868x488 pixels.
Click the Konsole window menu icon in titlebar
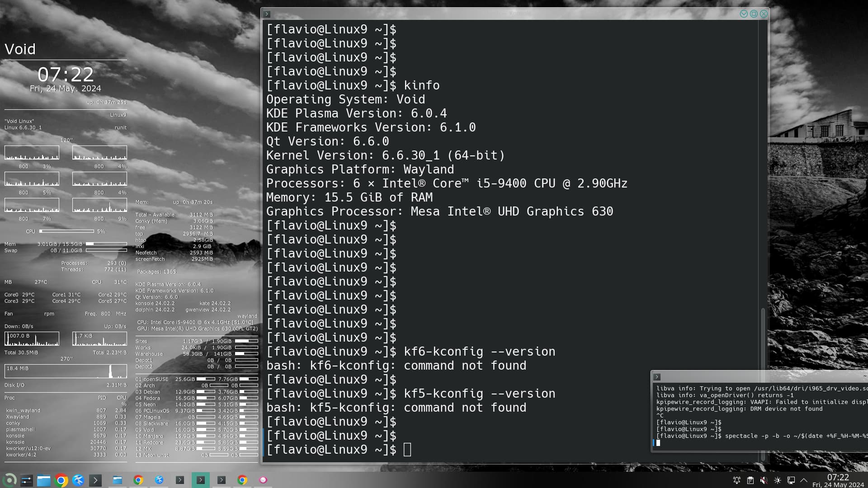click(267, 14)
